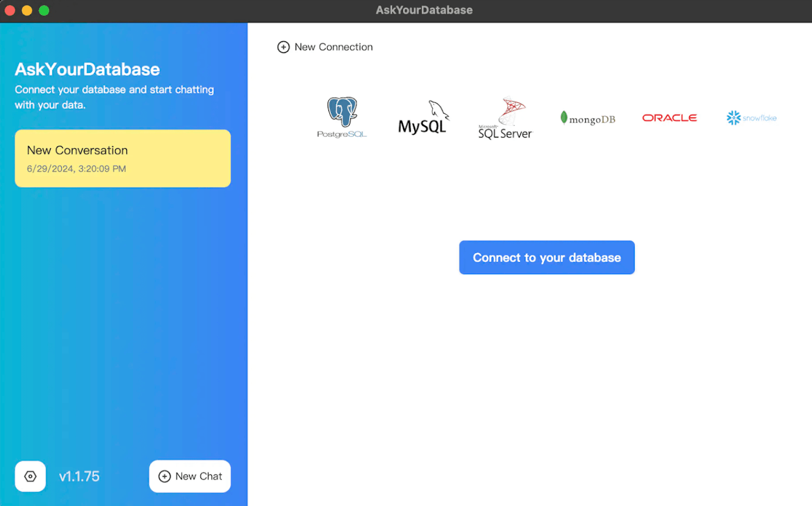Pick the mongoDB leaf logo
Viewport: 812px width, 506px height.
coord(588,118)
